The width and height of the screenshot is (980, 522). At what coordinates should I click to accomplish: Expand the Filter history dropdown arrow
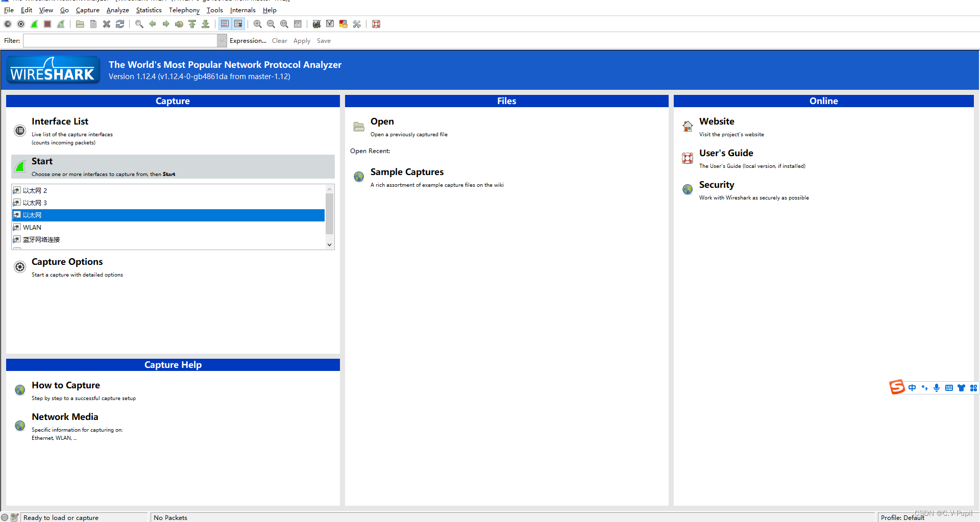click(222, 41)
